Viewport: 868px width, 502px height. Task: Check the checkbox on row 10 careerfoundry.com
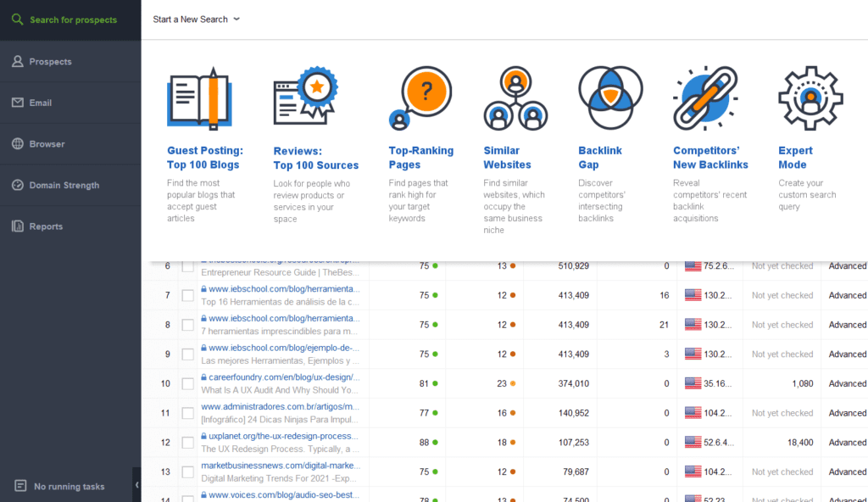188,383
